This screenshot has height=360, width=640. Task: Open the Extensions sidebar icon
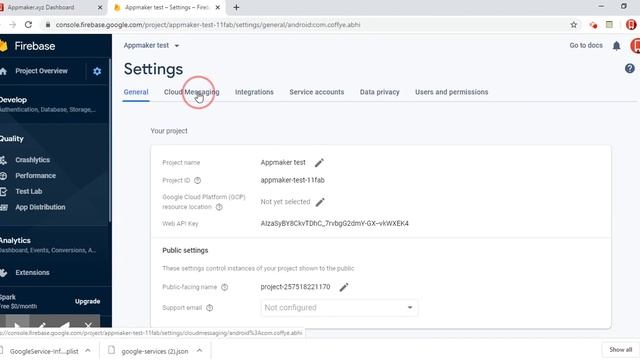pyautogui.click(x=3, y=273)
